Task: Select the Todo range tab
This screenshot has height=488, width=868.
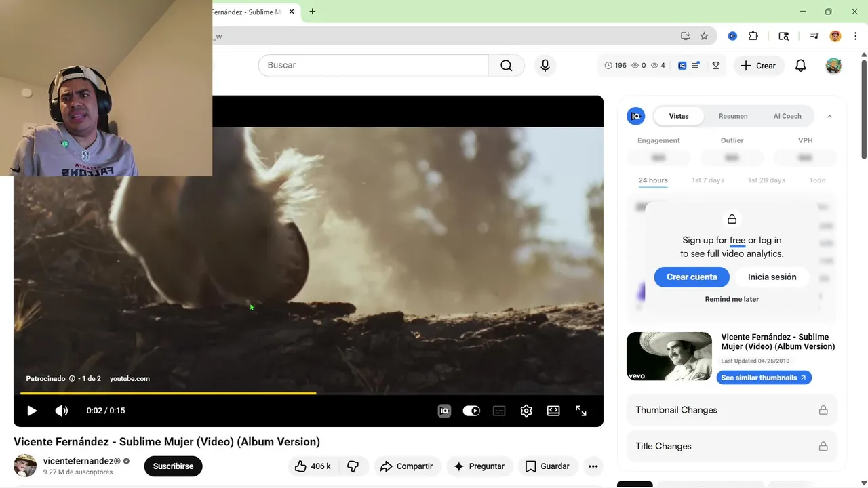Action: (x=817, y=180)
